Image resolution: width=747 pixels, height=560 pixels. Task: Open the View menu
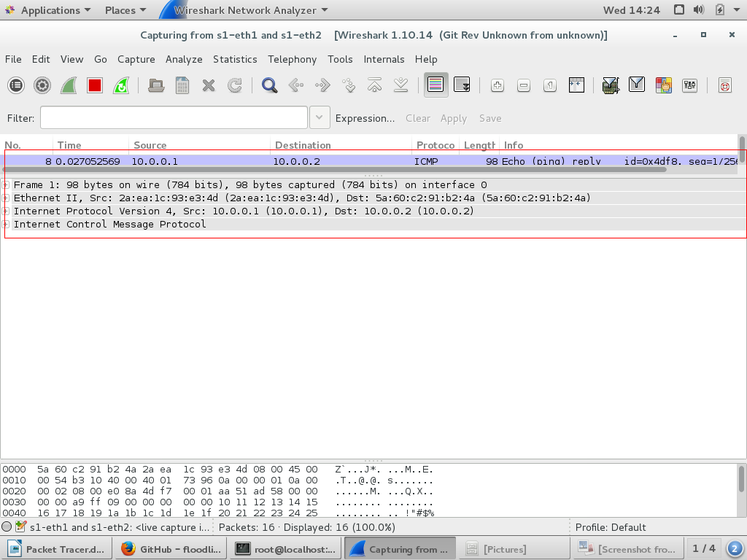pyautogui.click(x=72, y=59)
